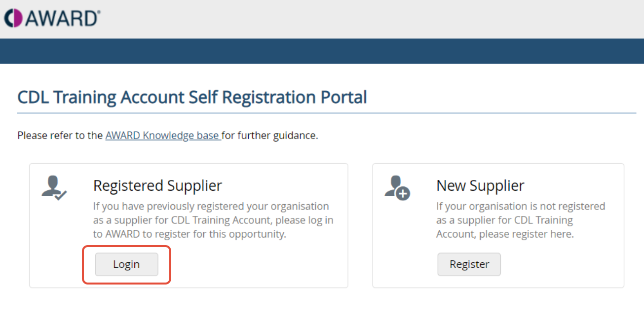
Task: Click the New Supplier user-plus icon
Action: (x=397, y=188)
